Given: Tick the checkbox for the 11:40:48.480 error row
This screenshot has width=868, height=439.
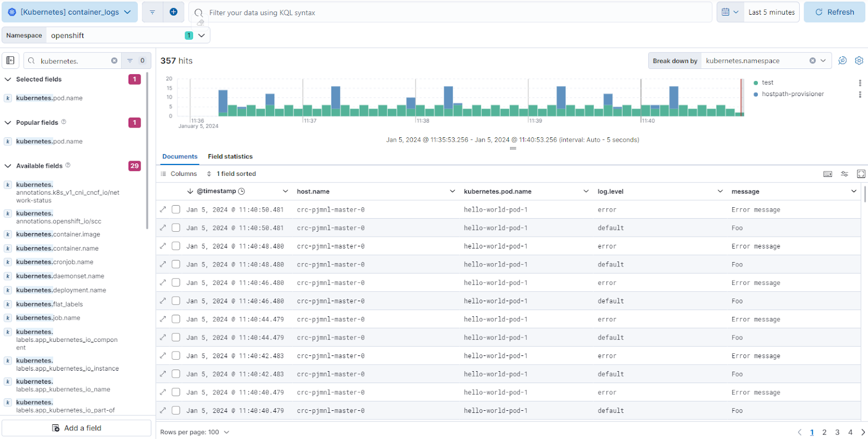Looking at the screenshot, I should pos(176,246).
